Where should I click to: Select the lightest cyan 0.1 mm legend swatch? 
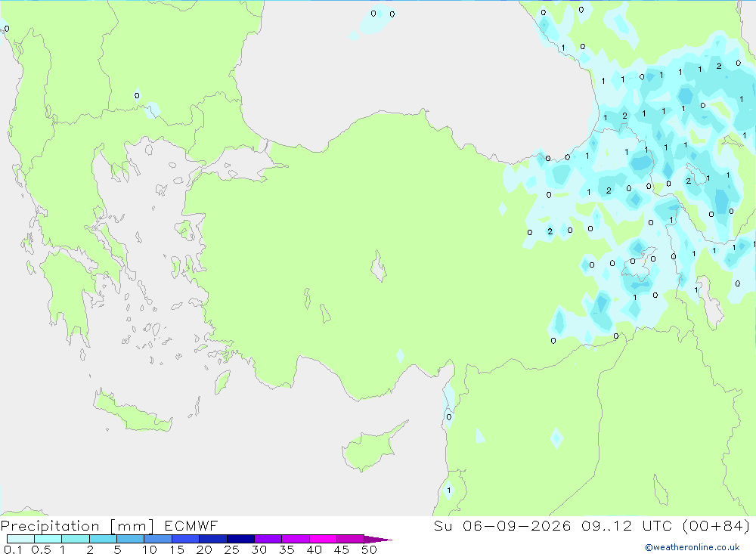(20, 539)
